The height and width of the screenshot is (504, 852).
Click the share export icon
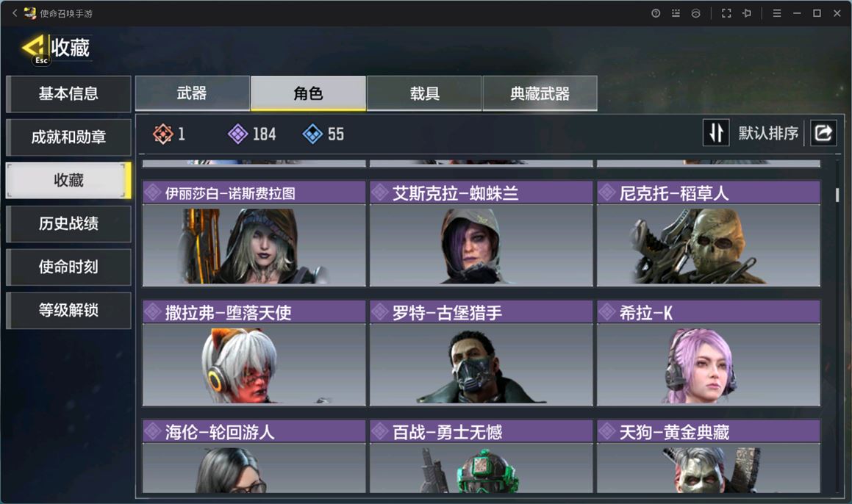pos(823,132)
